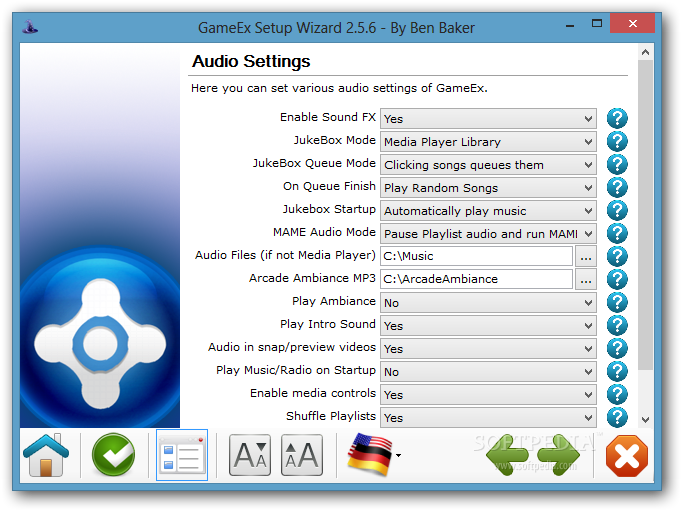Open help for JukeBox Mode
The image size is (682, 511).
click(617, 141)
